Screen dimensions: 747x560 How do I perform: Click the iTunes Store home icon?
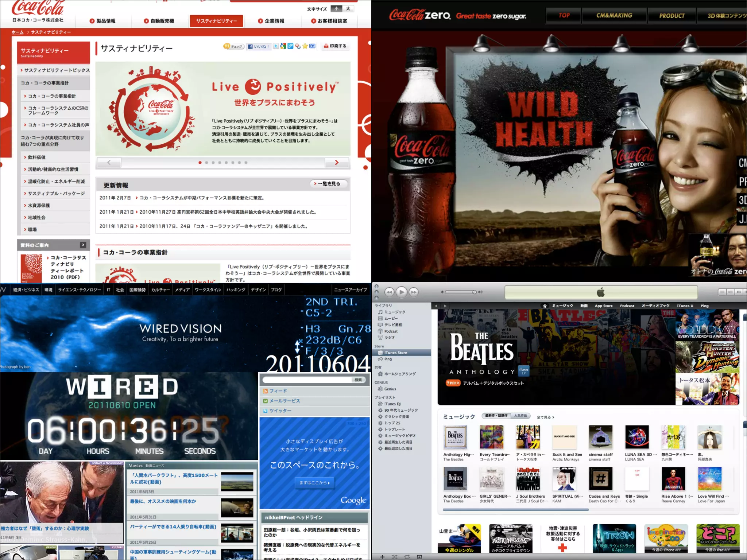coord(545,306)
